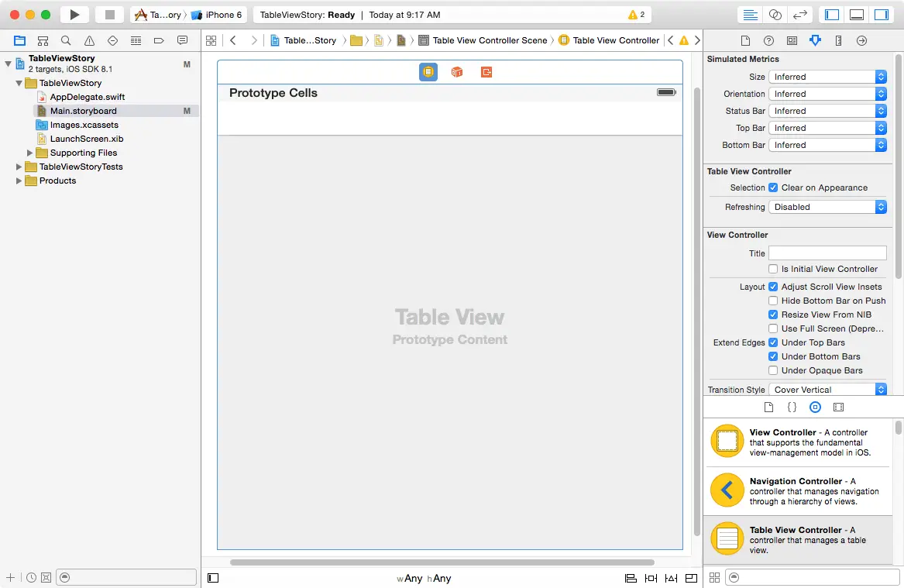Open the Attributes inspector tab
Screen dimensions: 904x588
(815, 40)
